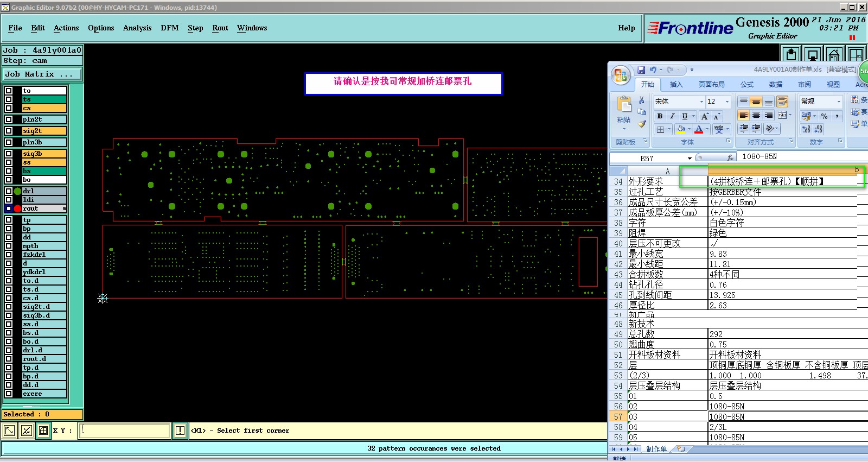
Task: Undo the last Excel action
Action: [x=653, y=70]
